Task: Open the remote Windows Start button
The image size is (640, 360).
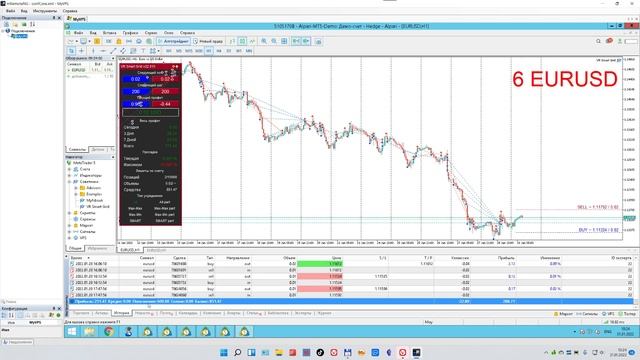Action: click(72, 331)
